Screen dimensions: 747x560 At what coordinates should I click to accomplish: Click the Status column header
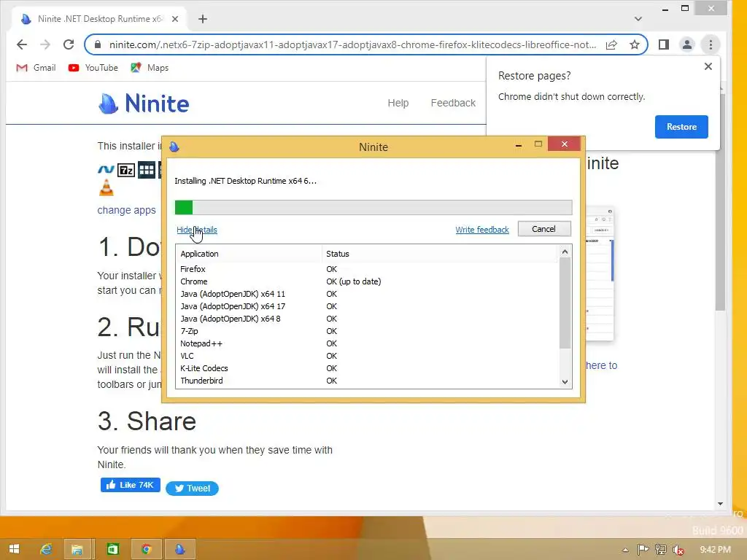[438, 254]
